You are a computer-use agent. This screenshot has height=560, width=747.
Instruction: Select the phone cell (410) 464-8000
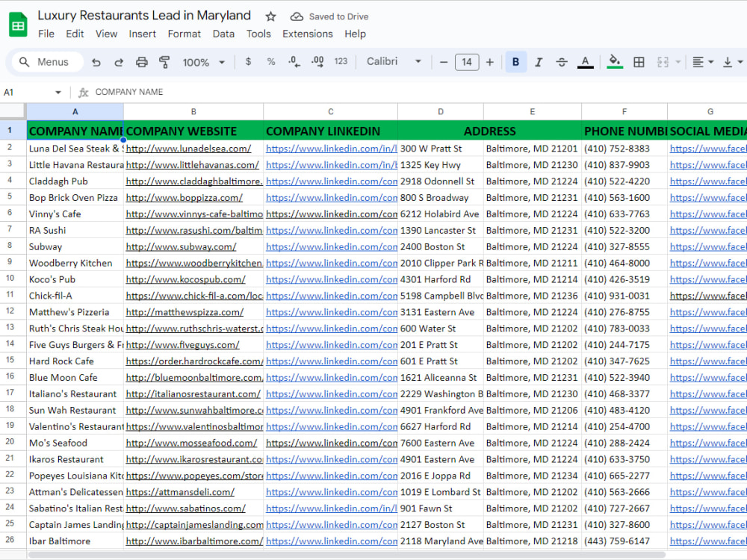pos(624,264)
